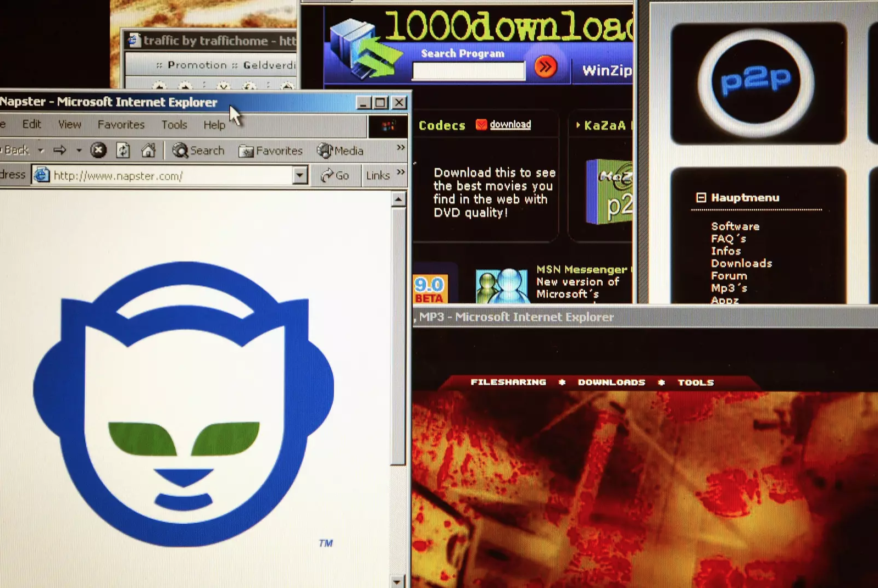878x588 pixels.
Task: Stop page loading with the Stop icon
Action: 98,150
